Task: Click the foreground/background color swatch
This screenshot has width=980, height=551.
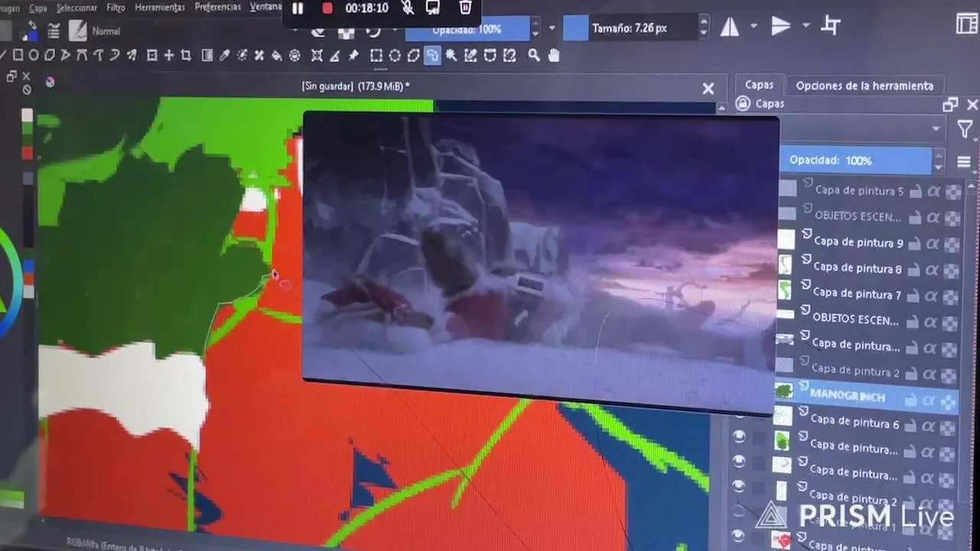Action: click(28, 30)
